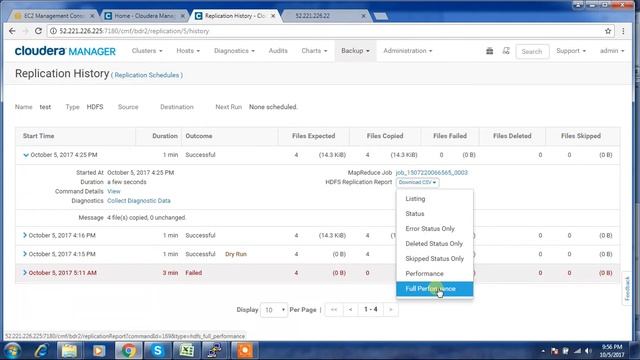The width and height of the screenshot is (640, 360).
Task: Open the Backup dropdown menu
Action: 355,51
